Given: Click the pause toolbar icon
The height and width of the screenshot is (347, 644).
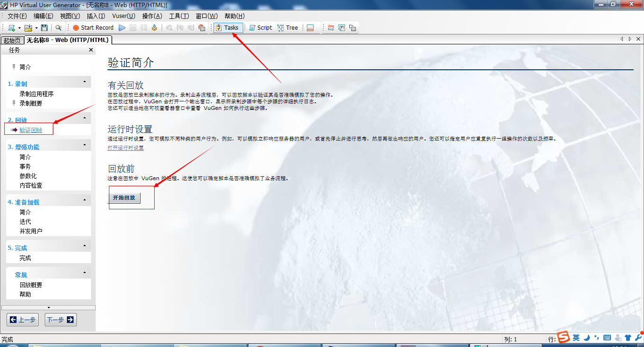Looking at the screenshot, I should point(144,28).
